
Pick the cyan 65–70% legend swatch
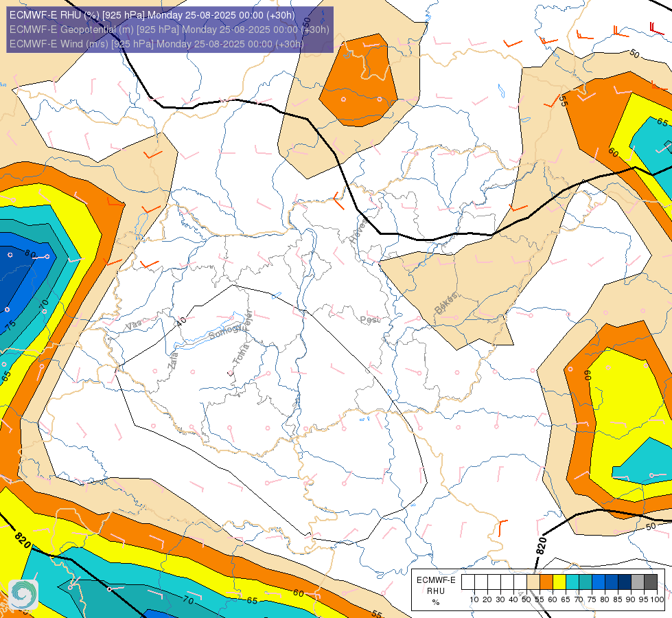click(x=572, y=582)
